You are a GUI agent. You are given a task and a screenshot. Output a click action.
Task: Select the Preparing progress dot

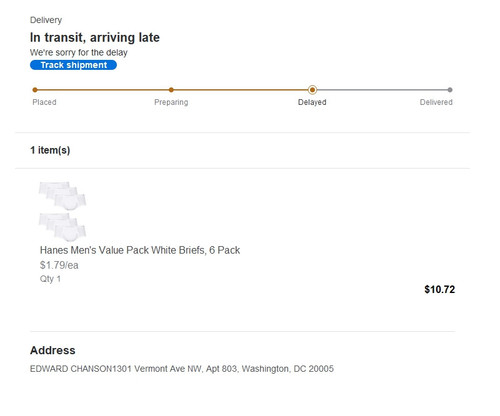click(x=171, y=90)
